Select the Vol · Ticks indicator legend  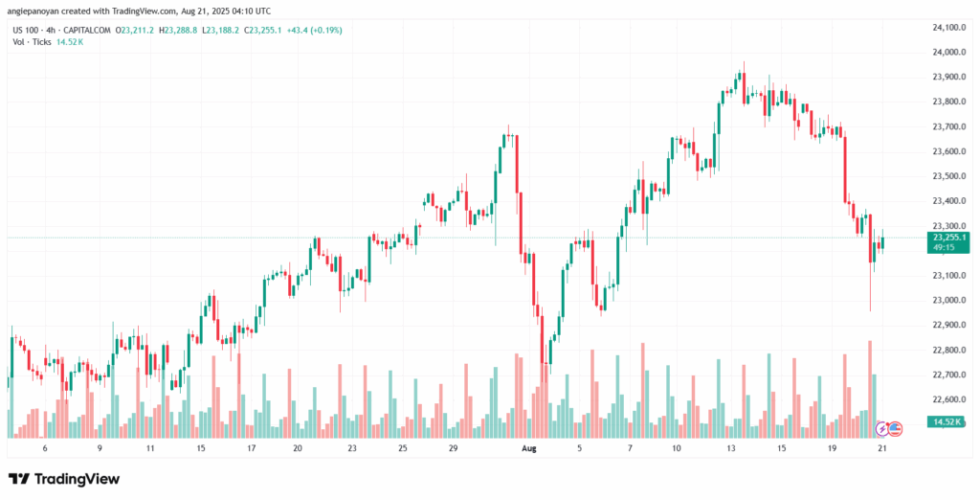click(x=34, y=42)
